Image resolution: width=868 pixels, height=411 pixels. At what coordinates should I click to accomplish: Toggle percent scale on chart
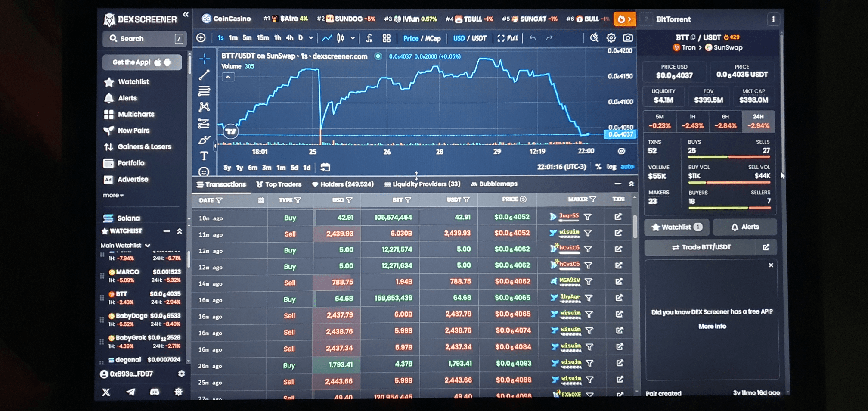598,167
